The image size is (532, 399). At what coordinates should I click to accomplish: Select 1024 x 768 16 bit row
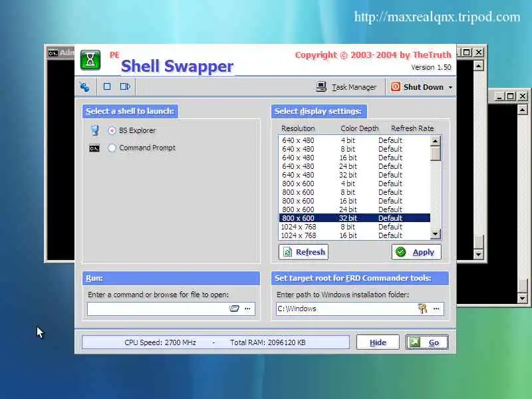(354, 235)
